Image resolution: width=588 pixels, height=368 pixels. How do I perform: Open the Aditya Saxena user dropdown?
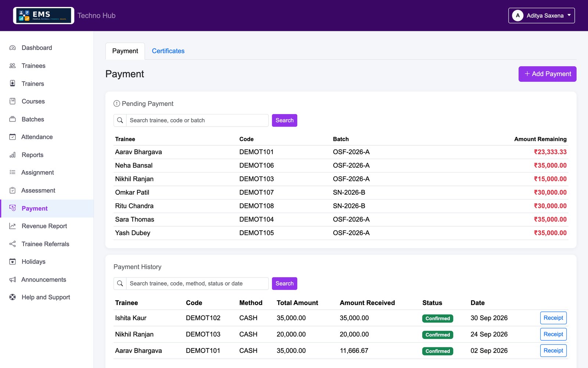[x=541, y=15]
